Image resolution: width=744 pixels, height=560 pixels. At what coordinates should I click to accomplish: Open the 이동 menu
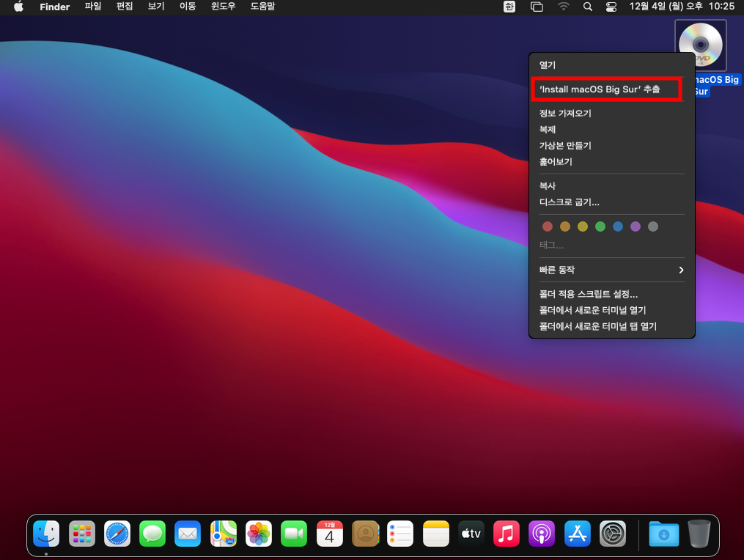point(188,7)
